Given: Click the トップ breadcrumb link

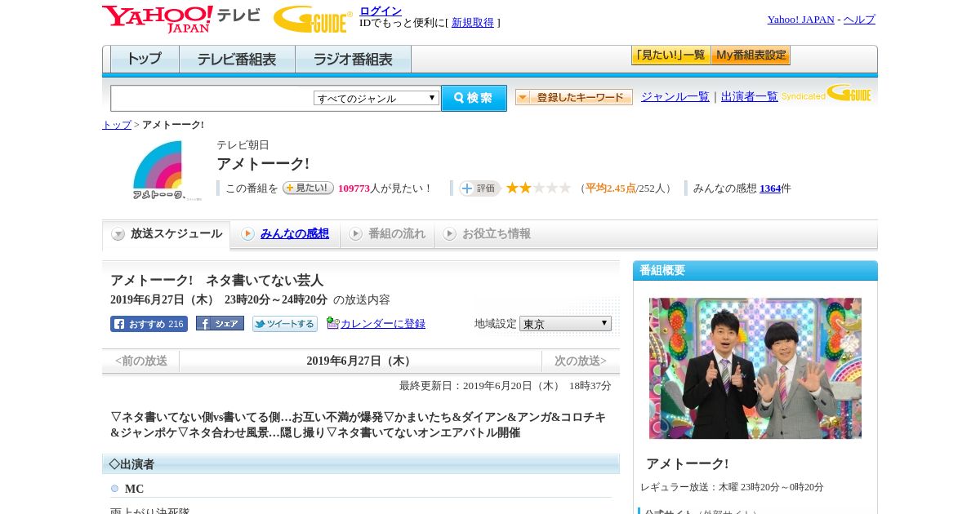Looking at the screenshot, I should [117, 125].
